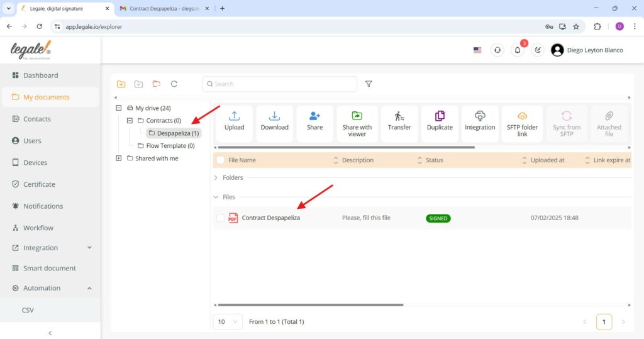Click the bookmark star icon in address bar

[x=576, y=26]
